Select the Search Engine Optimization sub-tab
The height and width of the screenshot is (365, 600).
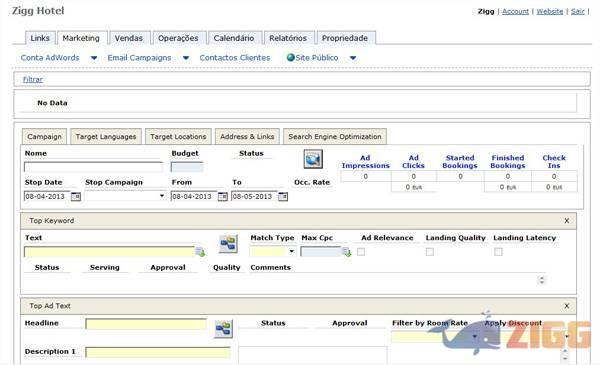(x=335, y=137)
